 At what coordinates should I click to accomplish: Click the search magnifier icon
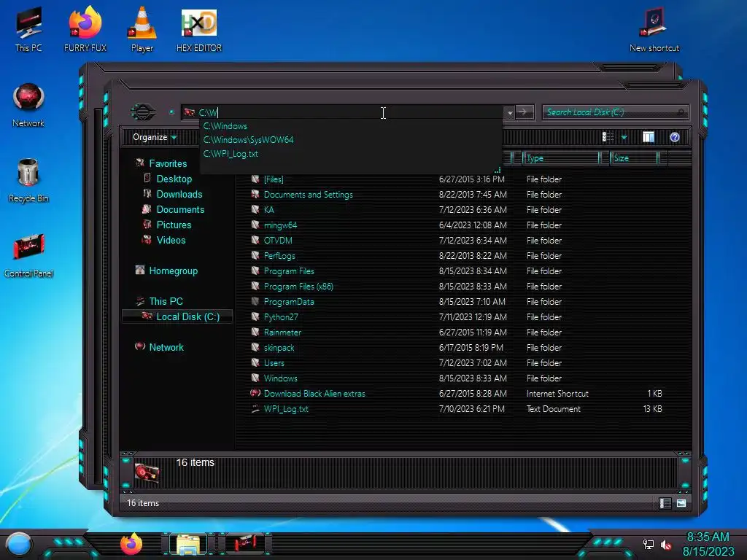[x=681, y=112]
